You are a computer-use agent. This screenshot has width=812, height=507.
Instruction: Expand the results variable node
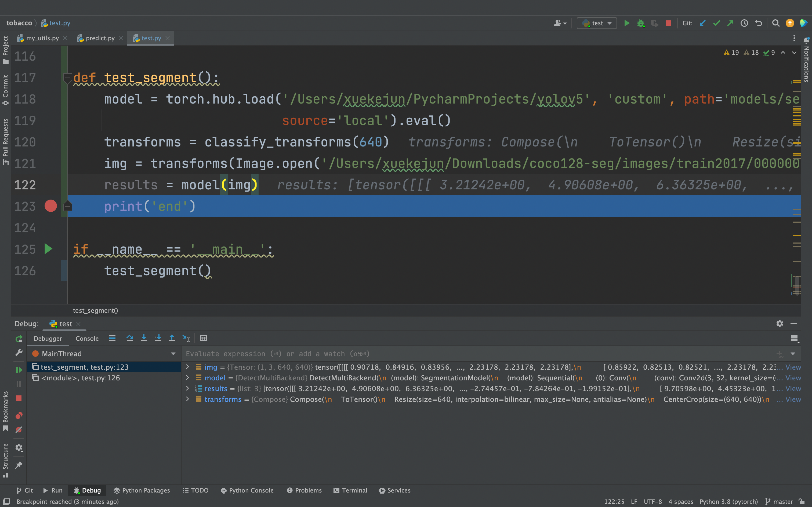[188, 388]
